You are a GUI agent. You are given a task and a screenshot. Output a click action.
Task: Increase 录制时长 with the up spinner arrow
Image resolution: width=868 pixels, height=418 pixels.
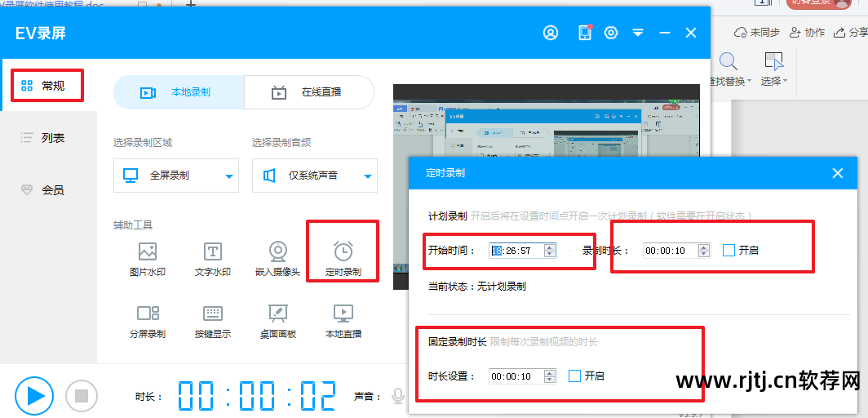coord(703,247)
